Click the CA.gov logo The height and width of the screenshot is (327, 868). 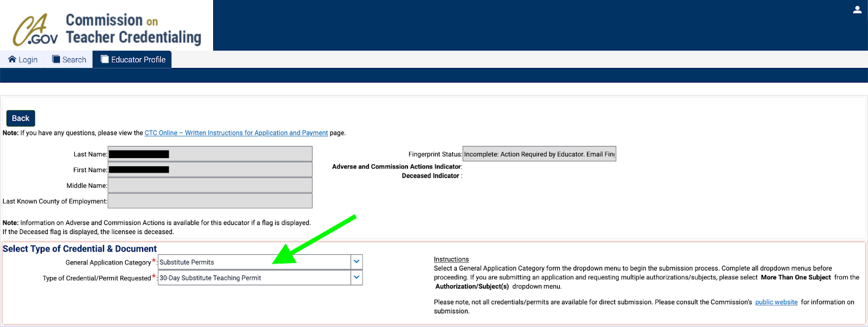pyautogui.click(x=35, y=29)
